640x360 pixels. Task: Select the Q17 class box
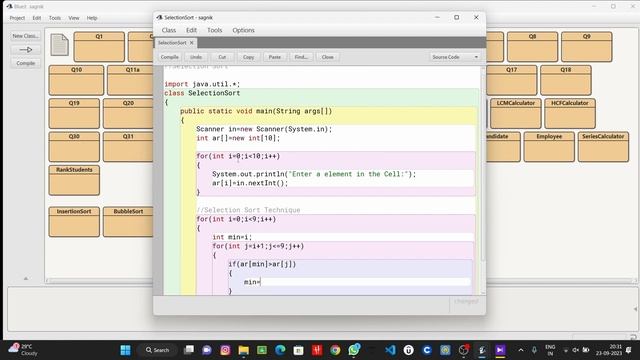pyautogui.click(x=511, y=80)
